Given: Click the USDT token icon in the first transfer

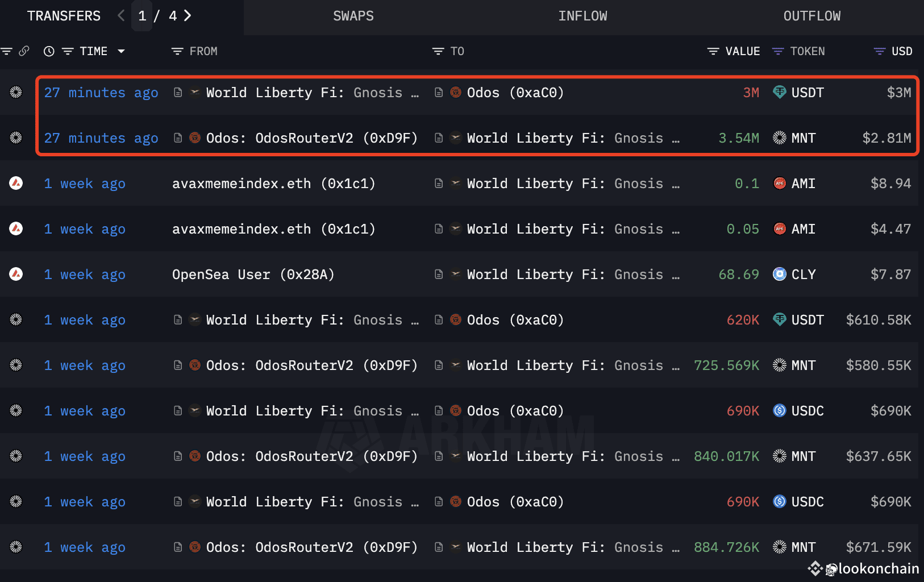Looking at the screenshot, I should pyautogui.click(x=779, y=93).
